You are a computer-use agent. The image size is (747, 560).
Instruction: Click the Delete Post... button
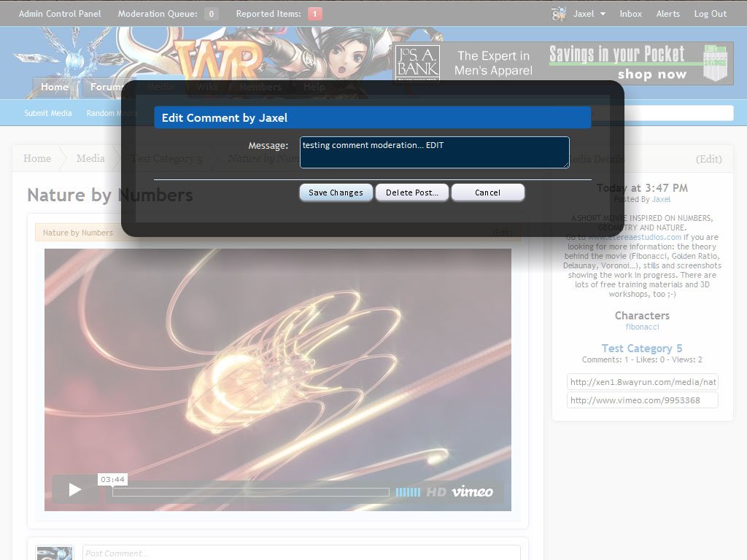(412, 192)
